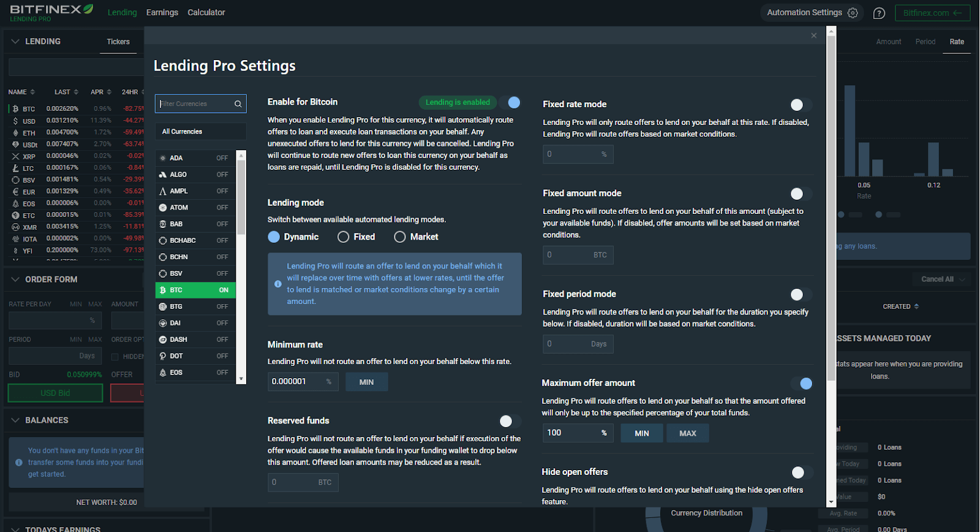Click the USD Bid button
This screenshot has width=980, height=532.
coord(55,393)
